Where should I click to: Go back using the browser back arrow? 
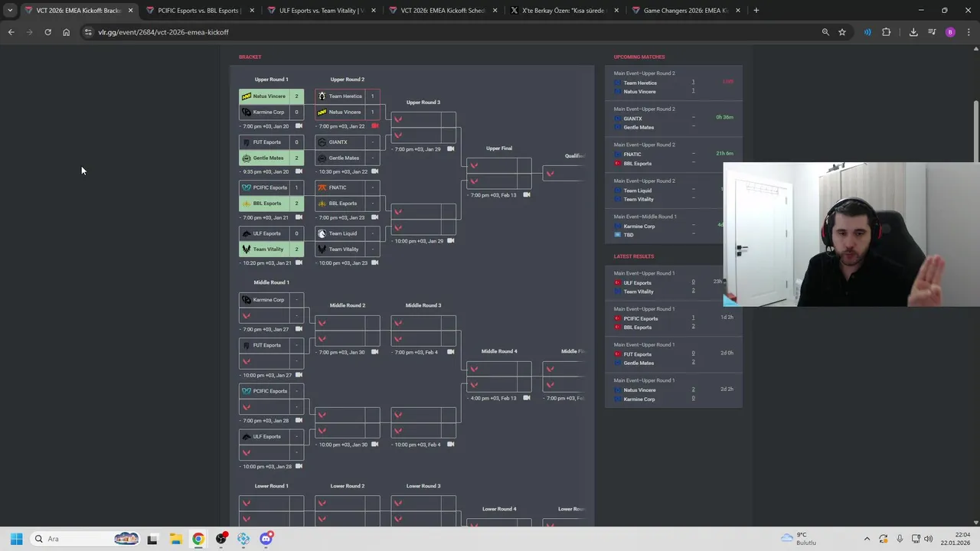[x=11, y=32]
